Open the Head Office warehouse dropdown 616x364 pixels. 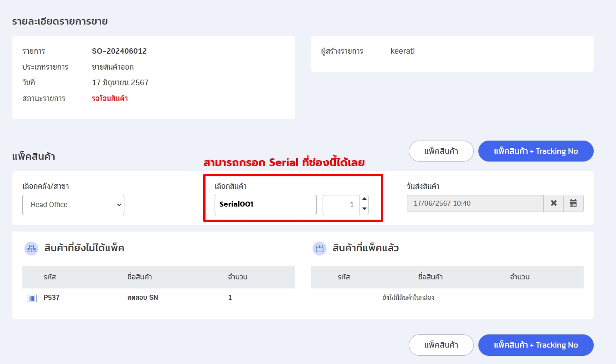tap(73, 205)
